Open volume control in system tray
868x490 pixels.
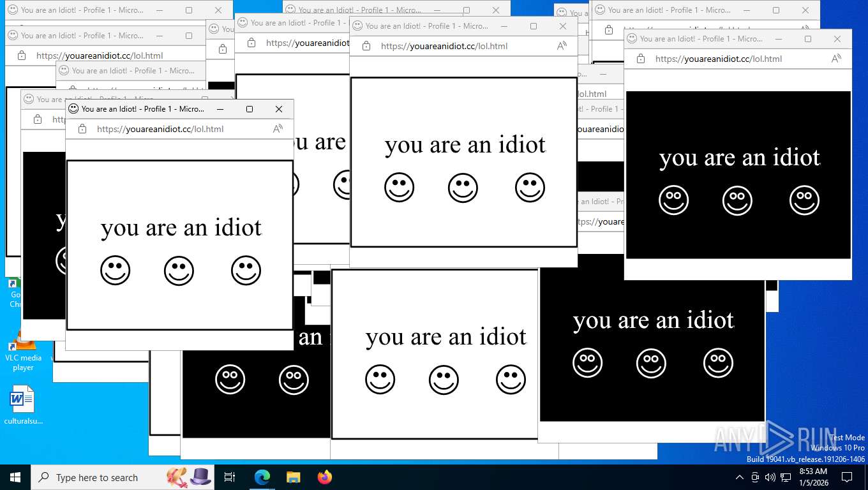coord(770,477)
